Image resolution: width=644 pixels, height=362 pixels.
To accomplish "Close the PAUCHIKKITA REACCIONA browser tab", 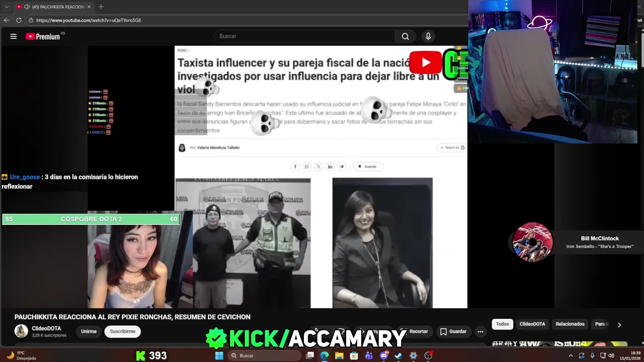I will point(89,7).
